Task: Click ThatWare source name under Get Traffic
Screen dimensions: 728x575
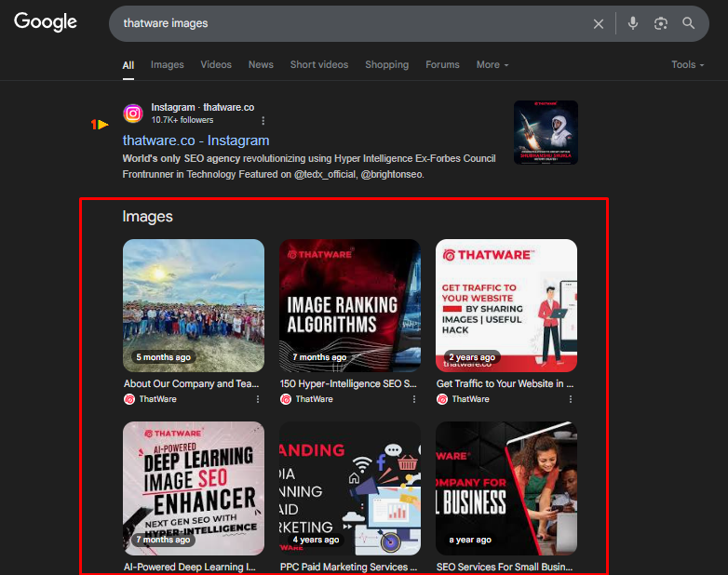Action: (471, 399)
